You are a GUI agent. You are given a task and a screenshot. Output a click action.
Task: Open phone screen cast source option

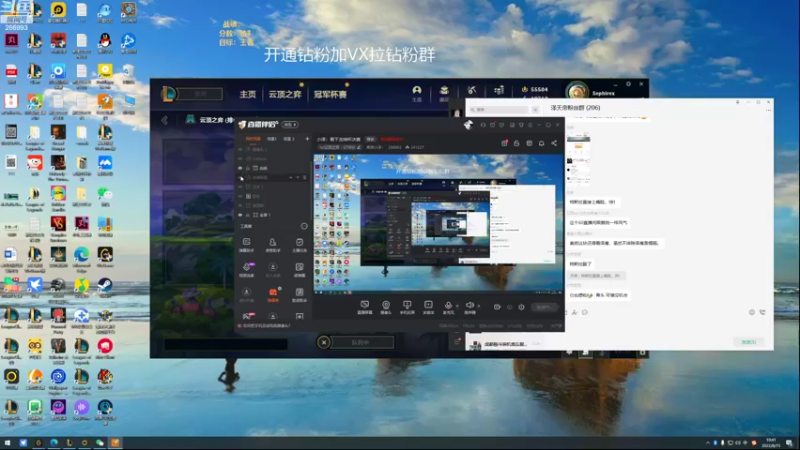coord(407,307)
